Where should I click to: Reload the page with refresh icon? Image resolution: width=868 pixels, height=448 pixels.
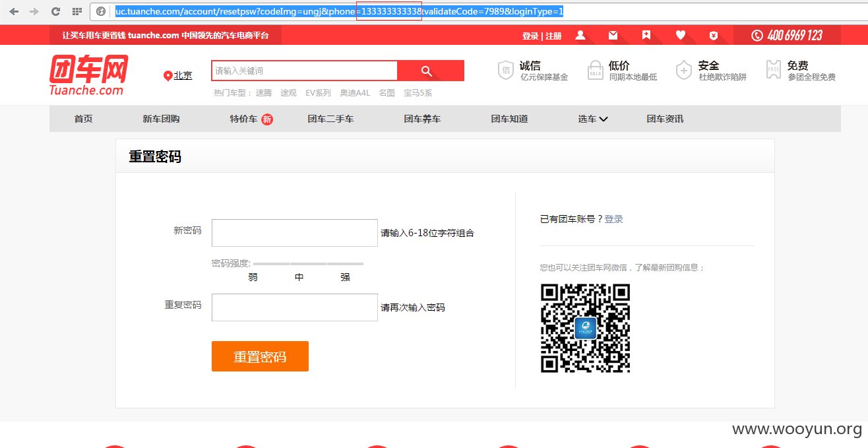(55, 11)
